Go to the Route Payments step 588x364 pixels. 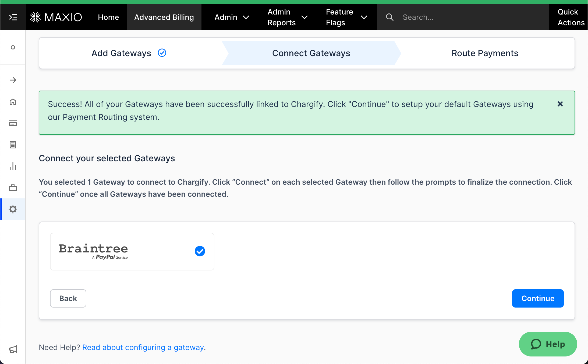[484, 53]
